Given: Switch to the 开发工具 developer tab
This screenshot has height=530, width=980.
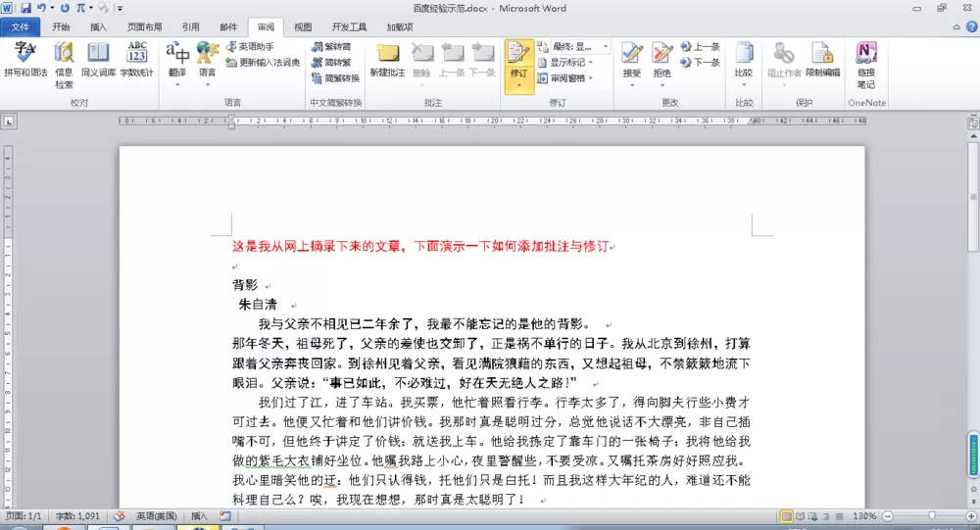Looking at the screenshot, I should pos(350,26).
